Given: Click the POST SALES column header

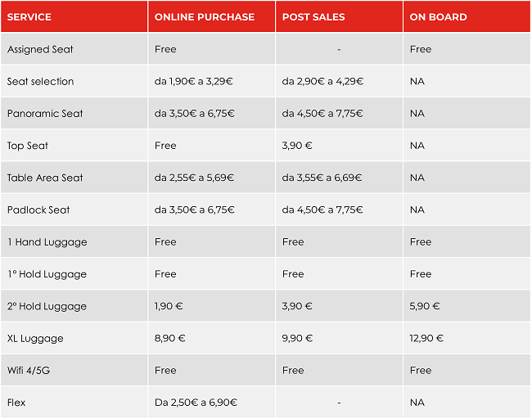Looking at the screenshot, I should click(x=313, y=17).
